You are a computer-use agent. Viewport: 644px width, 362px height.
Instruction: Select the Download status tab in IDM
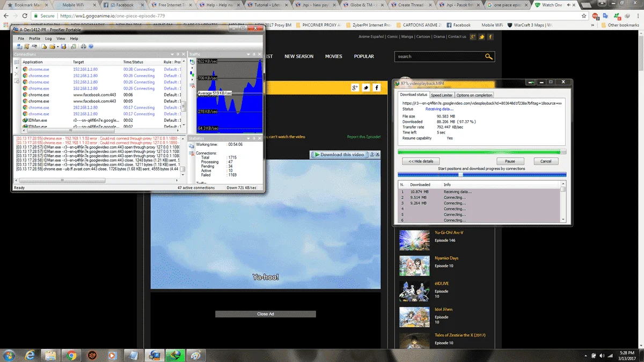(x=414, y=94)
